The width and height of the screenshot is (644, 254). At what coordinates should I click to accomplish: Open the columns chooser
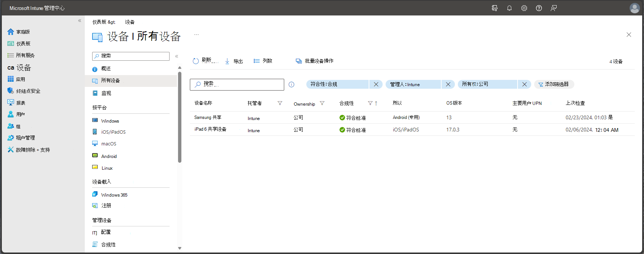click(263, 61)
